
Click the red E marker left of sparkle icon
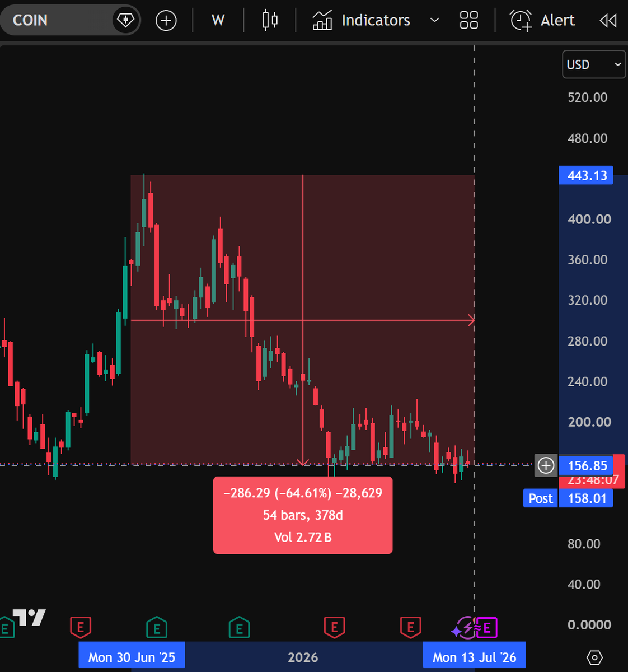tap(410, 628)
